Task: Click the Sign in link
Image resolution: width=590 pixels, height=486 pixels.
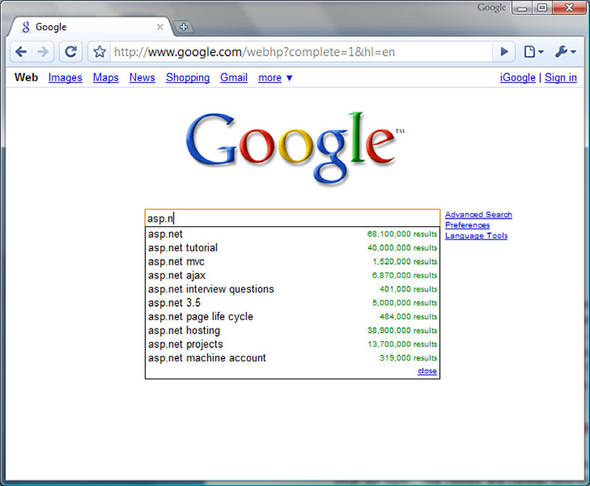Action: tap(561, 77)
